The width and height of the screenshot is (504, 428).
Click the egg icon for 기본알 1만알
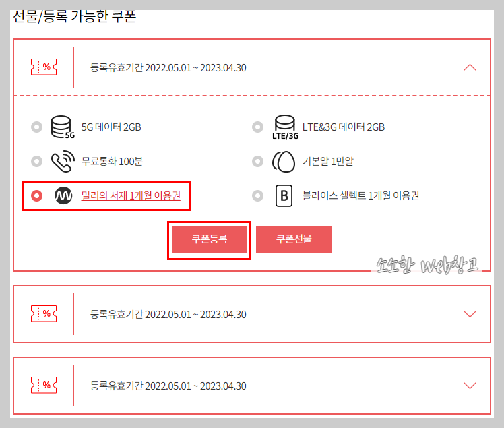(x=284, y=161)
